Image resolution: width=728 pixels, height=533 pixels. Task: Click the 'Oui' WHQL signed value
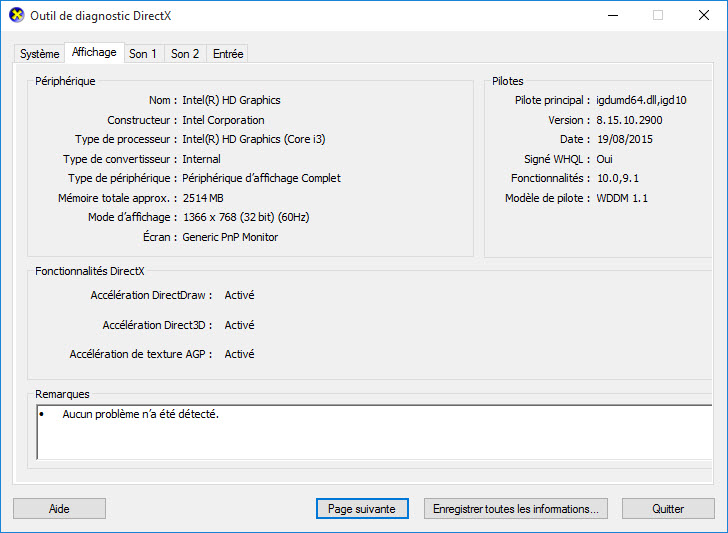(604, 159)
